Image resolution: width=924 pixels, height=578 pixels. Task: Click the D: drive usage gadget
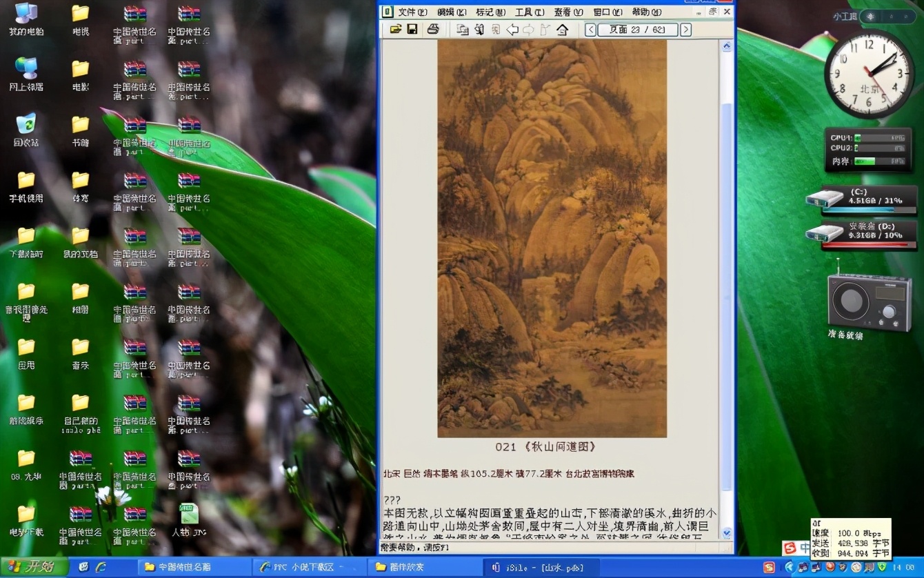click(862, 235)
